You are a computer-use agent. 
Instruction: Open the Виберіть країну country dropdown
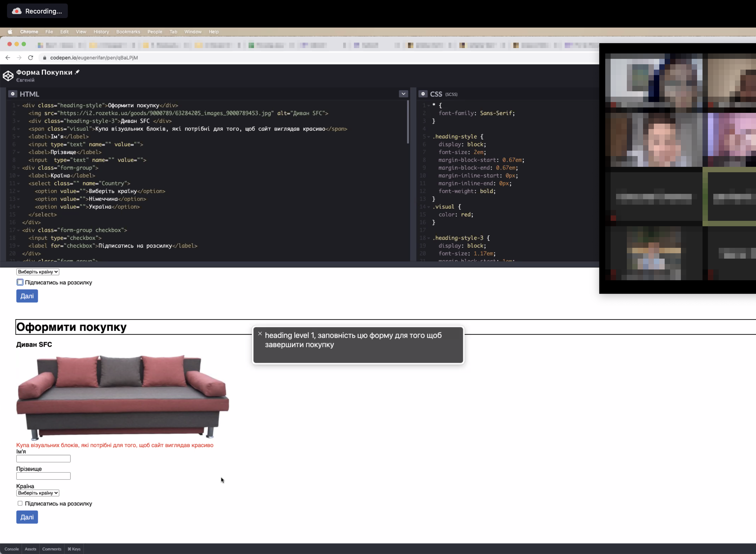38,493
